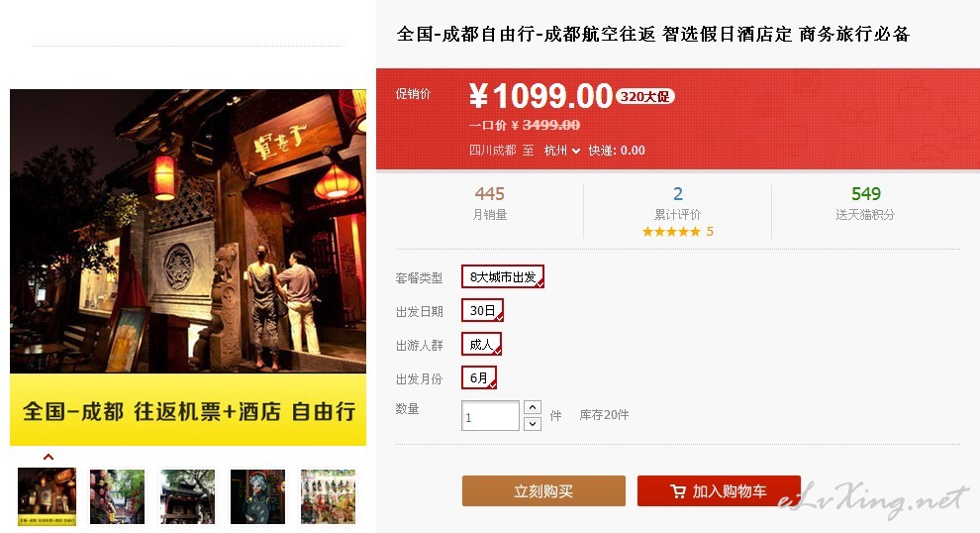This screenshot has width=980, height=533.
Task: Click the 立刻购买 buy now button
Action: 543,491
